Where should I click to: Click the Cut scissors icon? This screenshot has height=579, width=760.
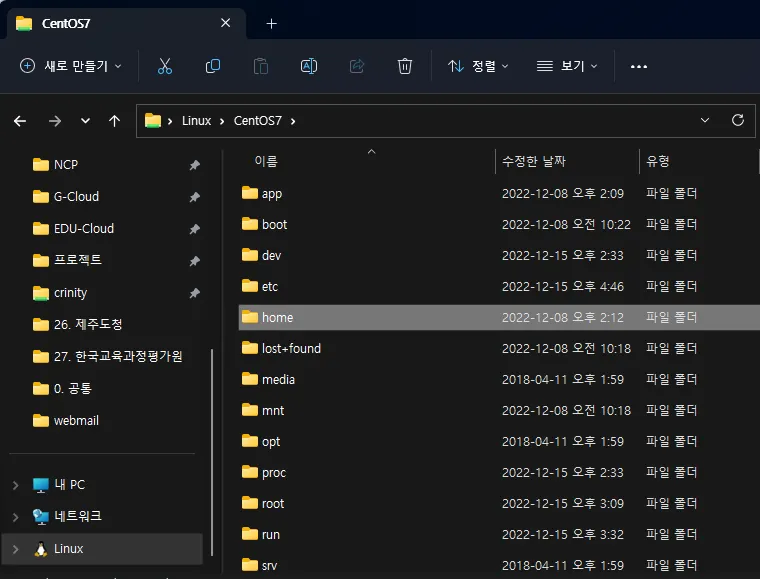[165, 66]
